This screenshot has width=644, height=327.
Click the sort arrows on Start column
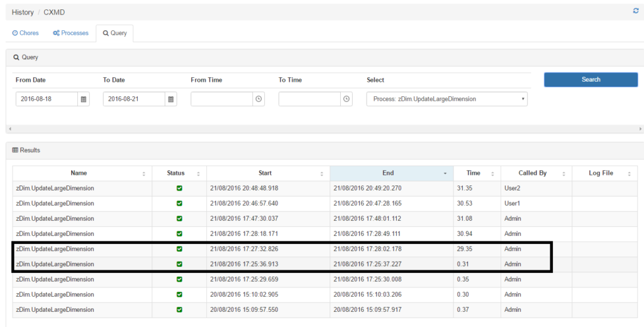322,174
